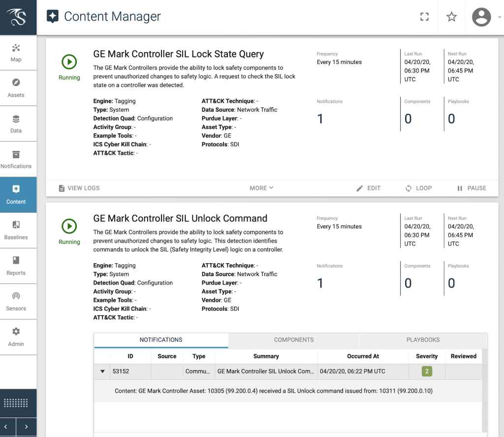Image resolution: width=504 pixels, height=437 pixels.
Task: Click the dragon logo in the top-left corner
Action: click(x=17, y=17)
